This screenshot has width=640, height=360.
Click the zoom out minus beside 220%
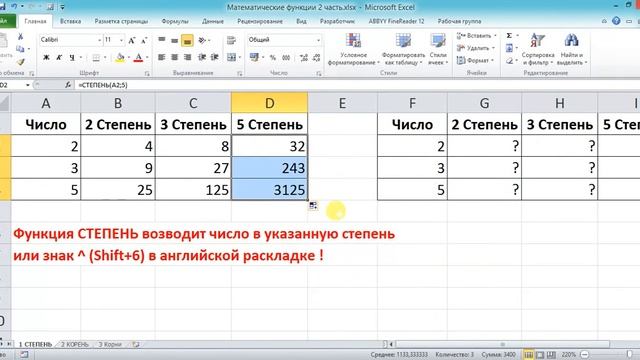pyautogui.click(x=584, y=355)
